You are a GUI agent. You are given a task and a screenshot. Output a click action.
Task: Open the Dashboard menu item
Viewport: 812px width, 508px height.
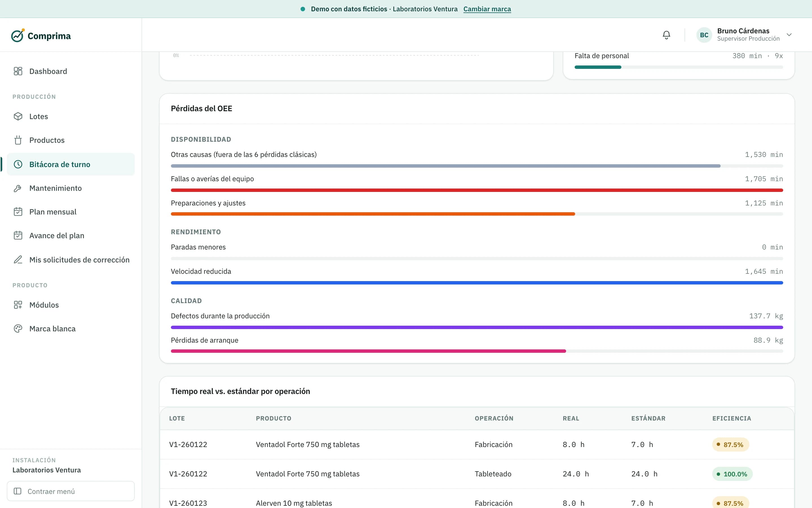click(71, 71)
